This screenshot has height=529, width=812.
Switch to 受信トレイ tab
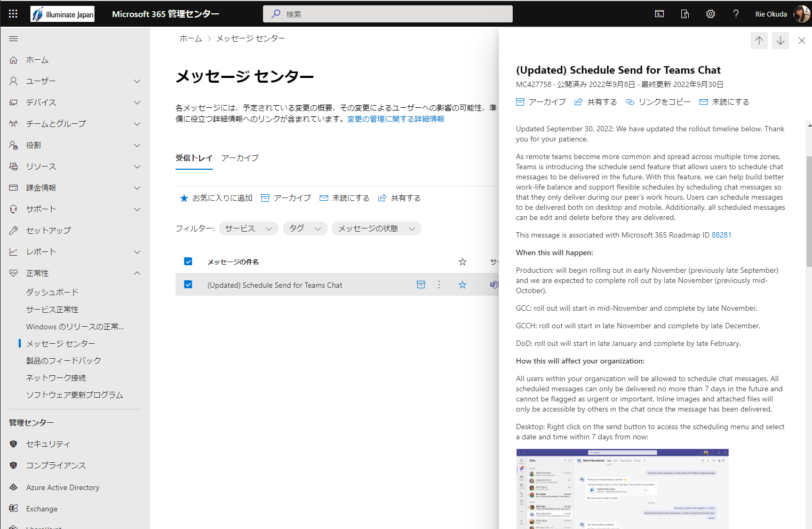click(x=194, y=158)
